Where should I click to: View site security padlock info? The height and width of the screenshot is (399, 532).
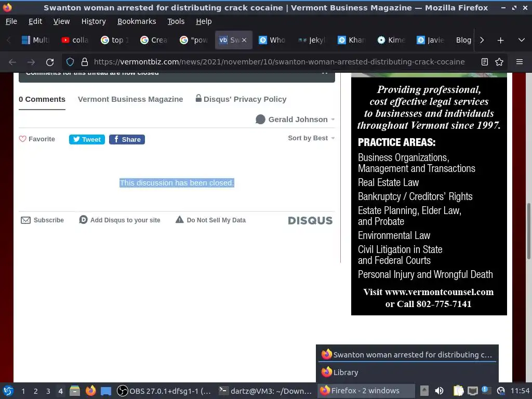(x=85, y=62)
